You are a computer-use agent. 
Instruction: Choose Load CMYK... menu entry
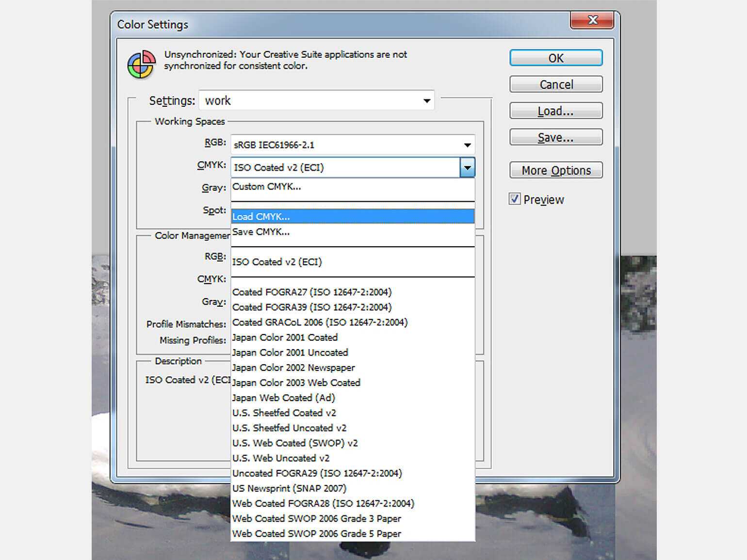click(261, 217)
